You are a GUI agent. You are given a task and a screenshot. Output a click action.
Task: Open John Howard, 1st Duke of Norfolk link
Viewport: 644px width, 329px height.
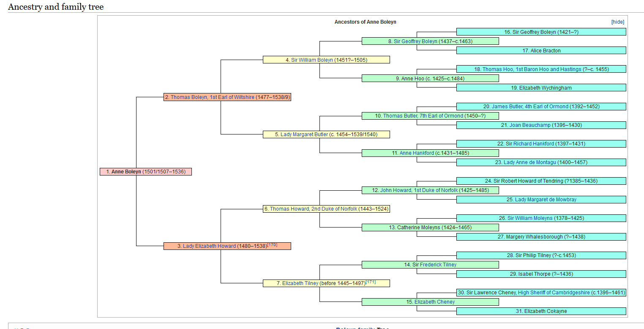tap(419, 190)
